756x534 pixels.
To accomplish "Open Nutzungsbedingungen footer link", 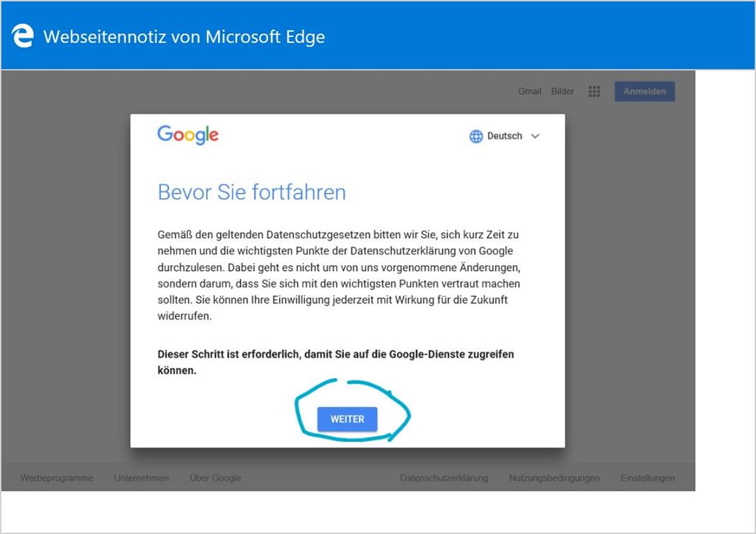I will (x=554, y=478).
